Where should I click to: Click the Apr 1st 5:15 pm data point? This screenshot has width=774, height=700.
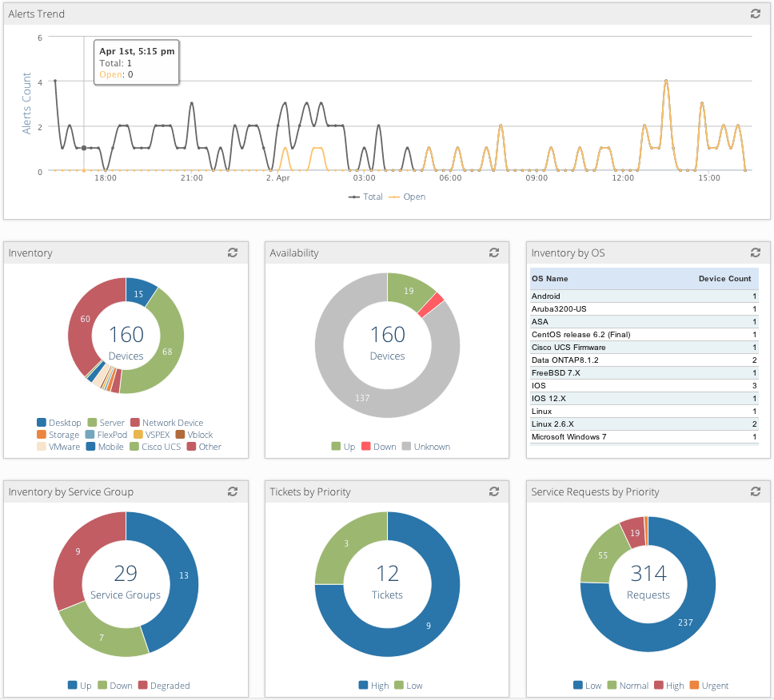pyautogui.click(x=84, y=148)
